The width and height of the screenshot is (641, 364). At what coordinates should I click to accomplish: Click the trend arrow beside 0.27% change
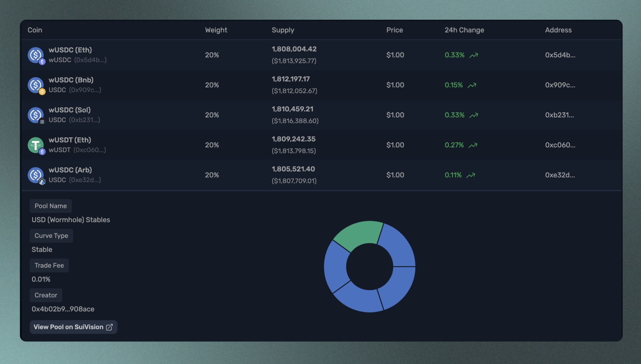point(473,145)
